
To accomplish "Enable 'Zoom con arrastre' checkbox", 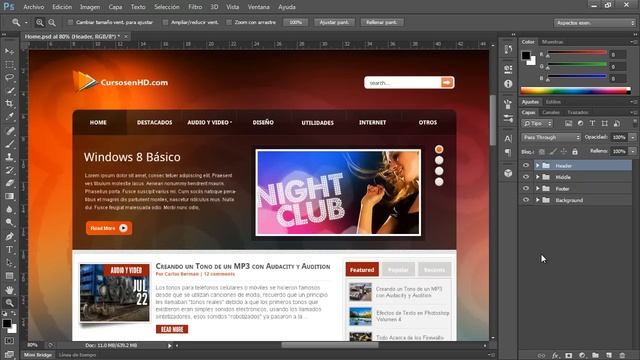I will click(x=229, y=22).
